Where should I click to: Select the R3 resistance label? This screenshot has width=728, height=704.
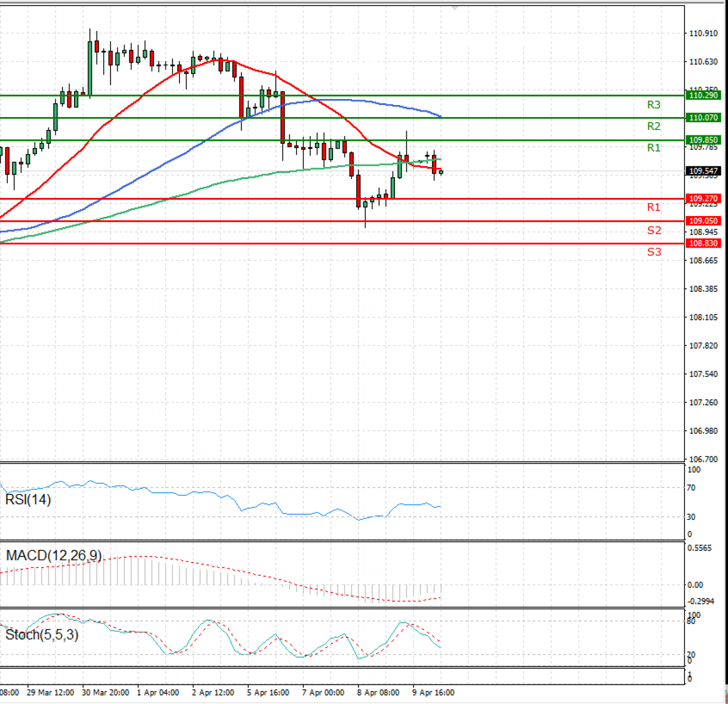(653, 105)
